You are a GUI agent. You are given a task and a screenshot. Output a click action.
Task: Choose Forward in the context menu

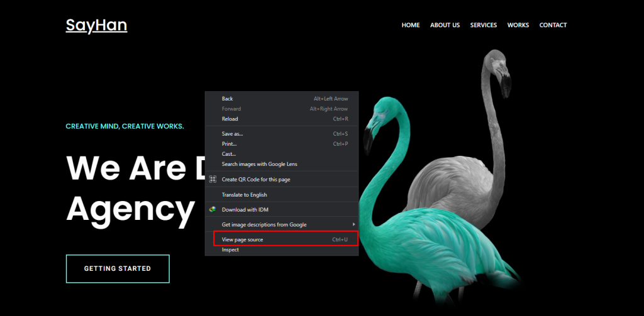(x=282, y=109)
